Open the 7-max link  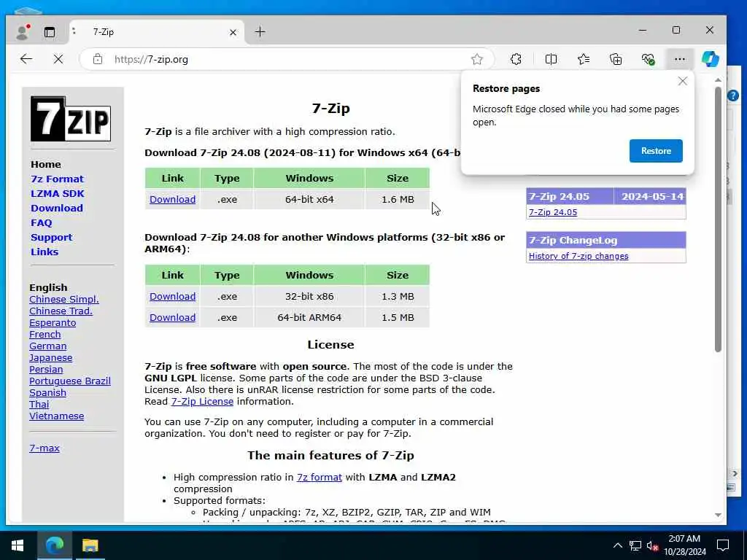44,448
